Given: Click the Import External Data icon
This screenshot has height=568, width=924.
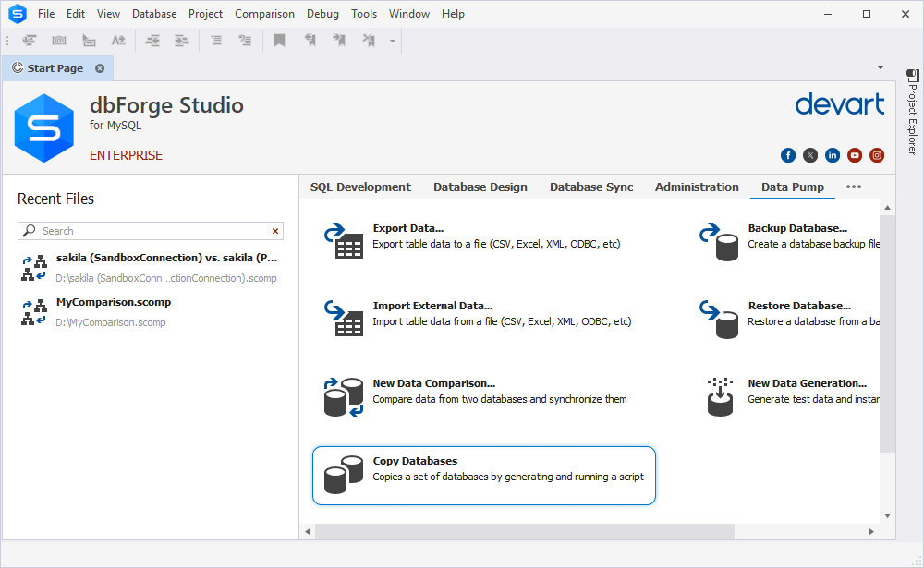Looking at the screenshot, I should click(x=344, y=319).
